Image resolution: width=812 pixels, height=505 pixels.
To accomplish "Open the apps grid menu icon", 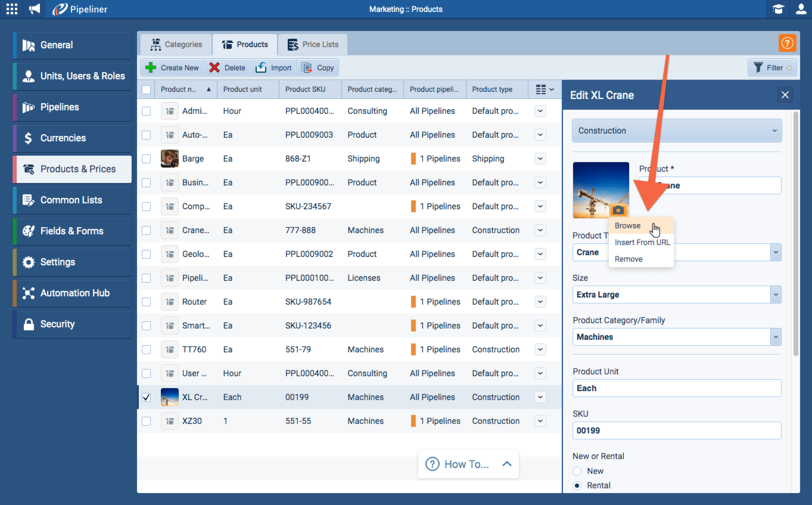I will (12, 9).
